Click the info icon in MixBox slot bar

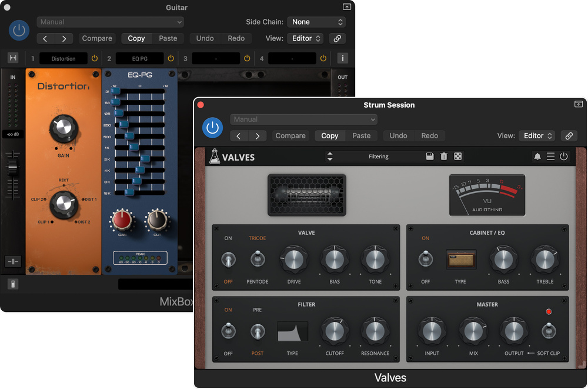[343, 58]
